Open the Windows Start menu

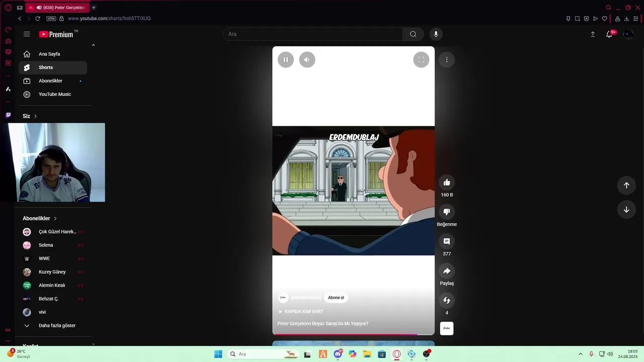tap(218, 354)
